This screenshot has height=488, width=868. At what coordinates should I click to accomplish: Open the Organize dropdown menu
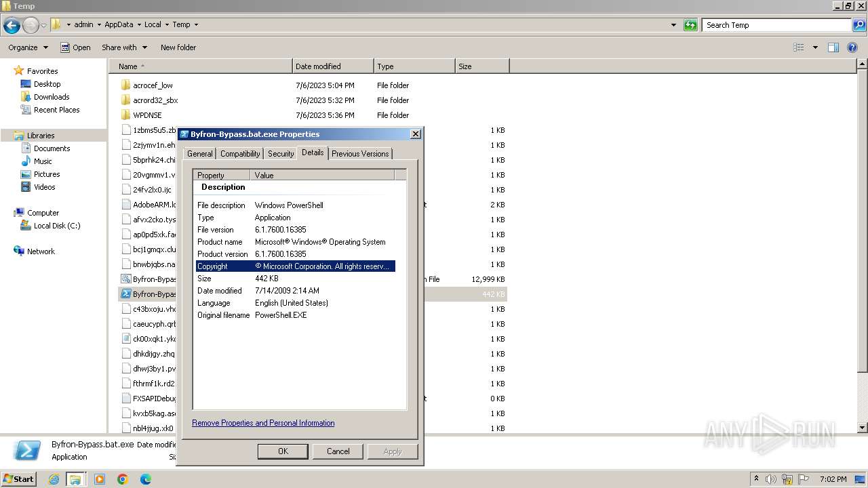28,47
